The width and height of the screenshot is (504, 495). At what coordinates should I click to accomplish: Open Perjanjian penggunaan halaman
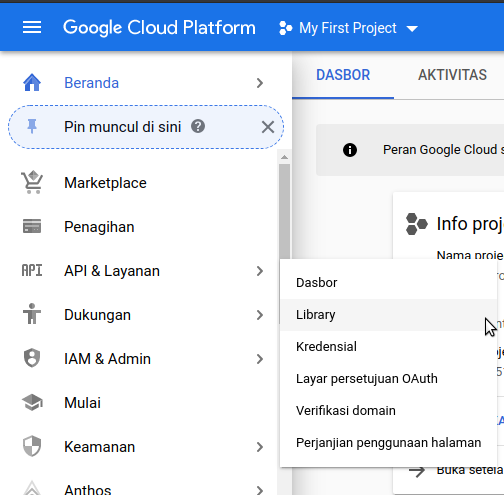[x=389, y=443]
